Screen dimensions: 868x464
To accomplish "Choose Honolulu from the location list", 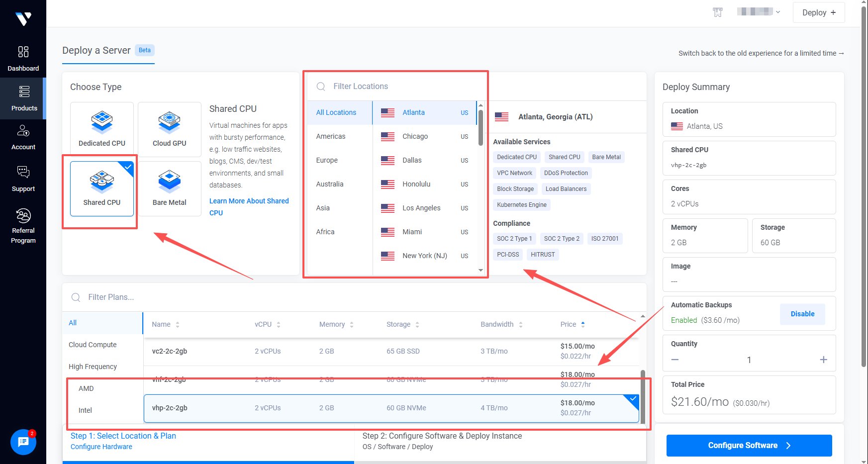I will click(x=424, y=184).
